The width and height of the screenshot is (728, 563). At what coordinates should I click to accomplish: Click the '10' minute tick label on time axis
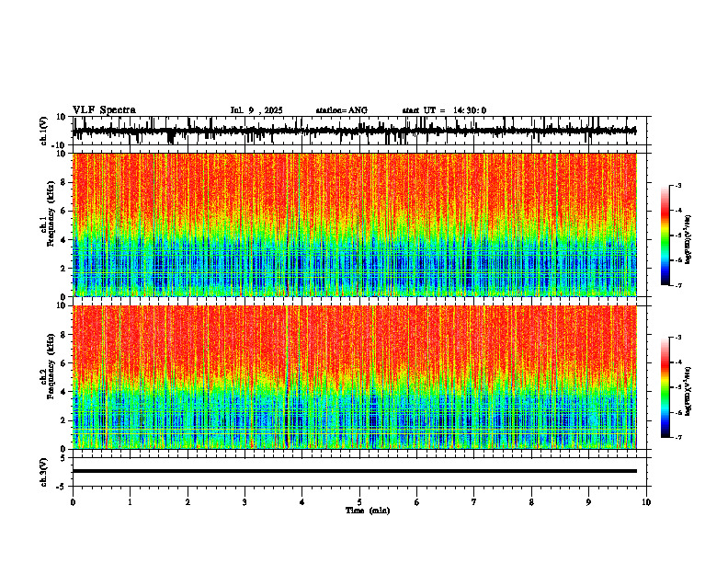click(x=646, y=502)
